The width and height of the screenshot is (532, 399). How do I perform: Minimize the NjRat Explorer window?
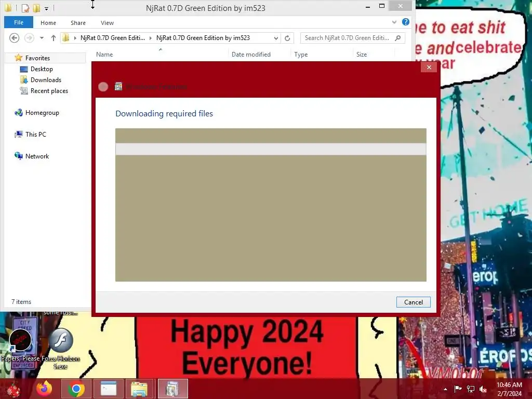(x=368, y=6)
